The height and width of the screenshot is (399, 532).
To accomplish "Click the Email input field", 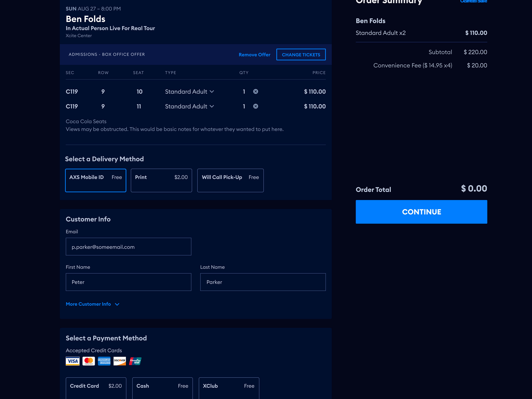I will (128, 247).
